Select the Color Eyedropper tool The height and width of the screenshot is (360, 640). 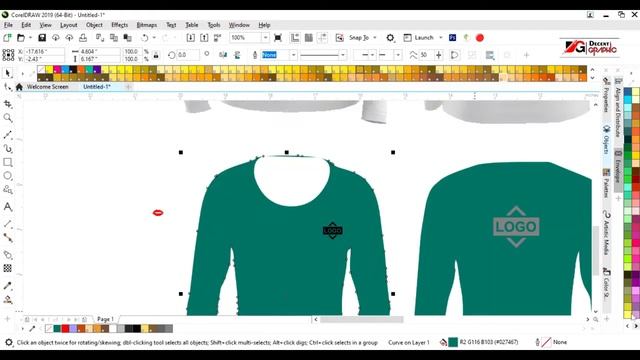(x=7, y=286)
